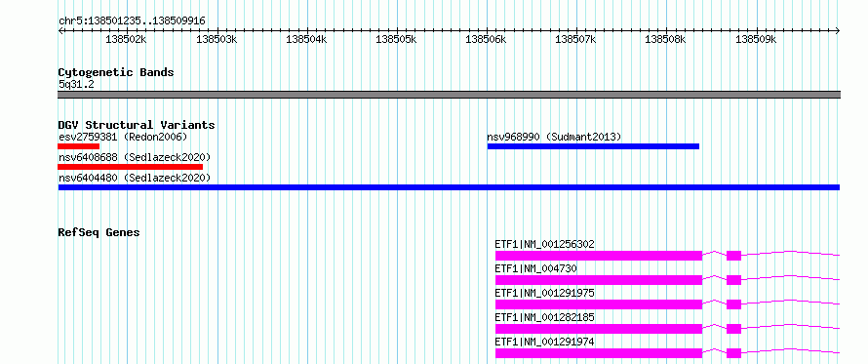The image size is (868, 364).
Task: Click the large exon block of NM_001282185
Action: coord(599,329)
